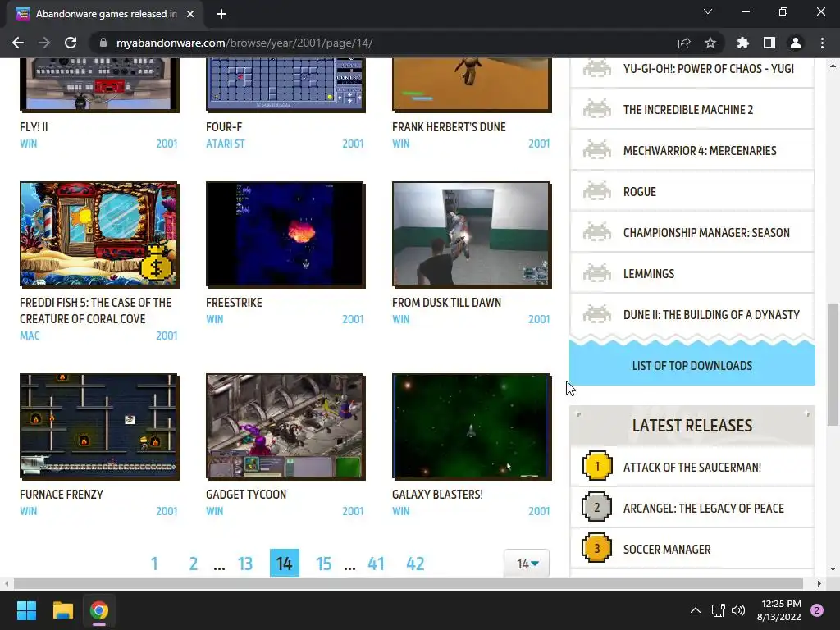Viewport: 840px width, 630px height.
Task: Go to page 15
Action: point(323,564)
